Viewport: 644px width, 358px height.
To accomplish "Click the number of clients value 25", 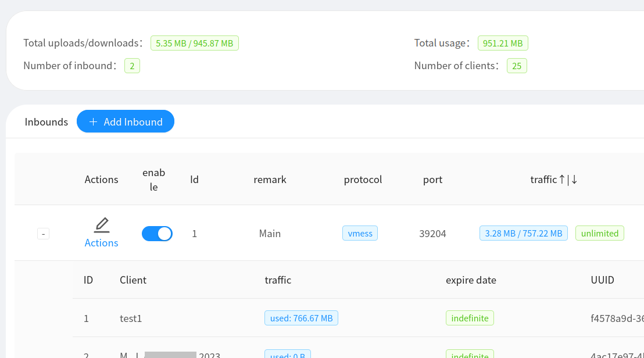I will click(x=517, y=66).
